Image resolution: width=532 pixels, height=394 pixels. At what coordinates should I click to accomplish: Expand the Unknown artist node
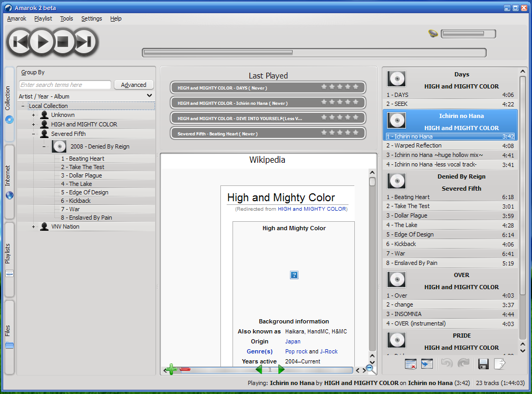33,115
